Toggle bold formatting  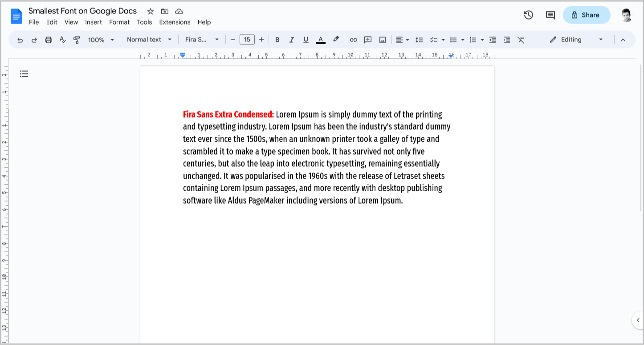(x=277, y=40)
